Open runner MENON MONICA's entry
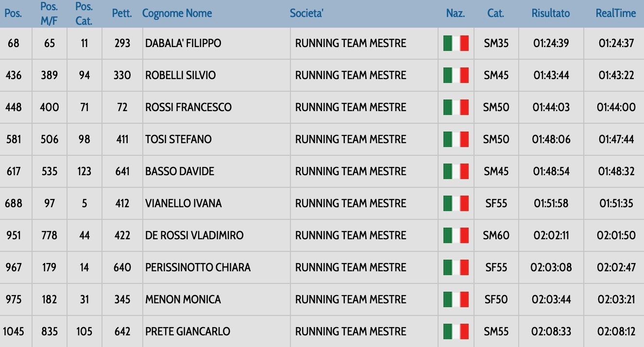Image resolution: width=644 pixels, height=347 pixels. (x=183, y=299)
